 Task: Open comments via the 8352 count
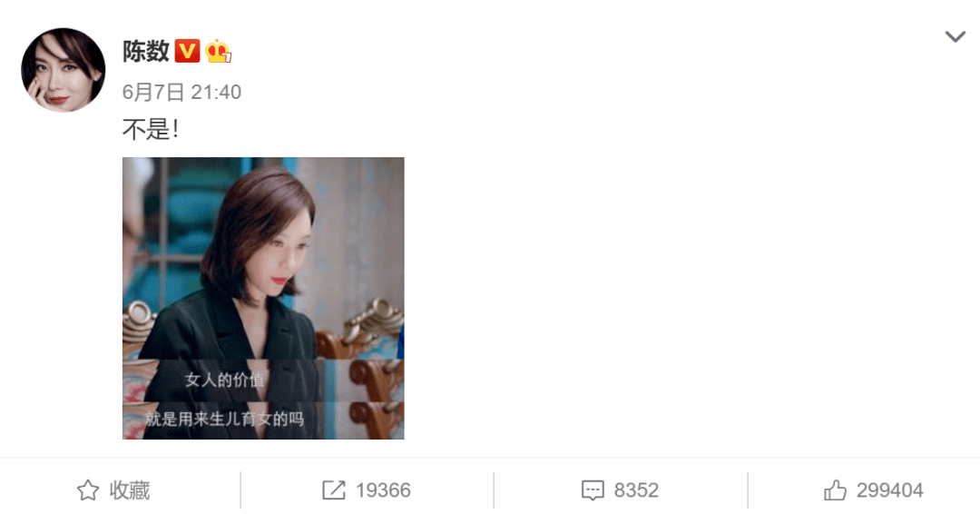pyautogui.click(x=636, y=490)
